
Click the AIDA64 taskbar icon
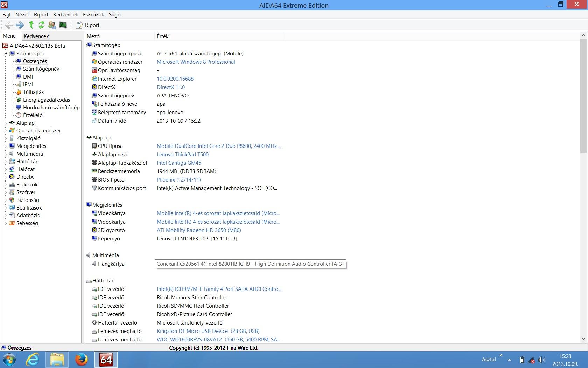pos(106,360)
